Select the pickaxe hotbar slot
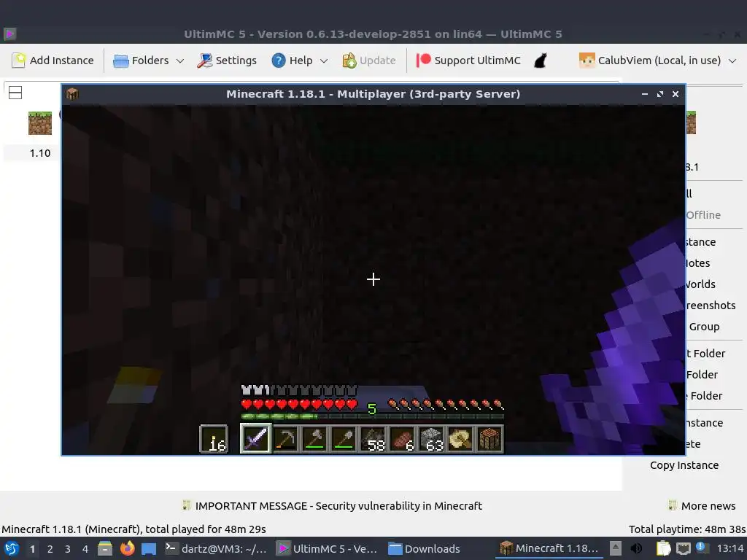 coord(285,438)
